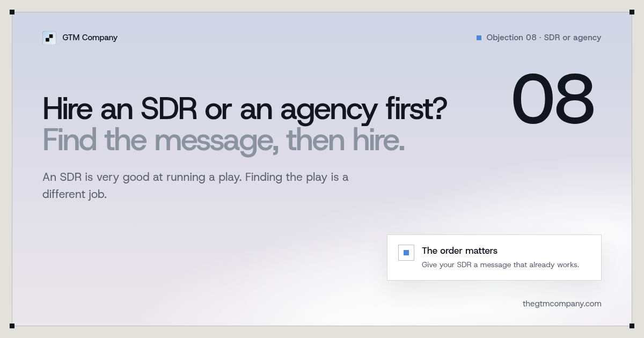Select the 'Objection 08 · SDR or agency' label
The width and height of the screenshot is (644, 338).
click(x=544, y=38)
